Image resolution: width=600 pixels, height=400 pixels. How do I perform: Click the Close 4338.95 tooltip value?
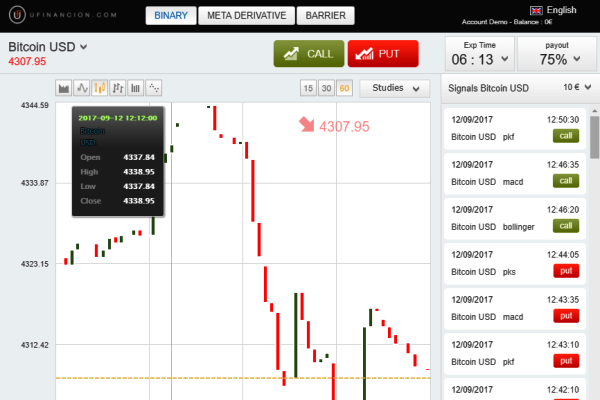click(139, 201)
